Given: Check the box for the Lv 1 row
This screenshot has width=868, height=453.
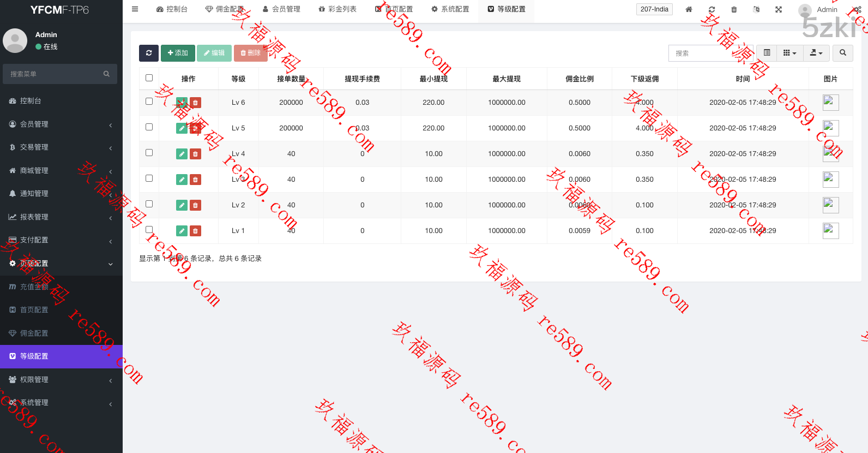Looking at the screenshot, I should [x=149, y=230].
